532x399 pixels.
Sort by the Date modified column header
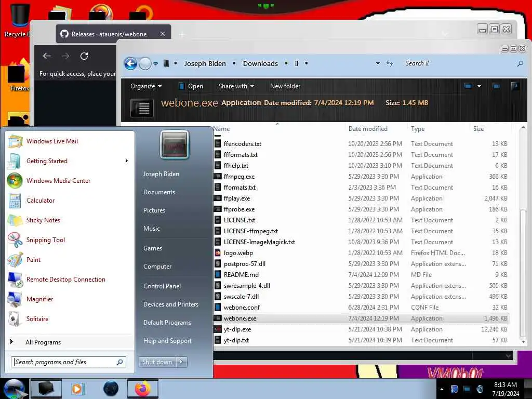click(x=368, y=129)
